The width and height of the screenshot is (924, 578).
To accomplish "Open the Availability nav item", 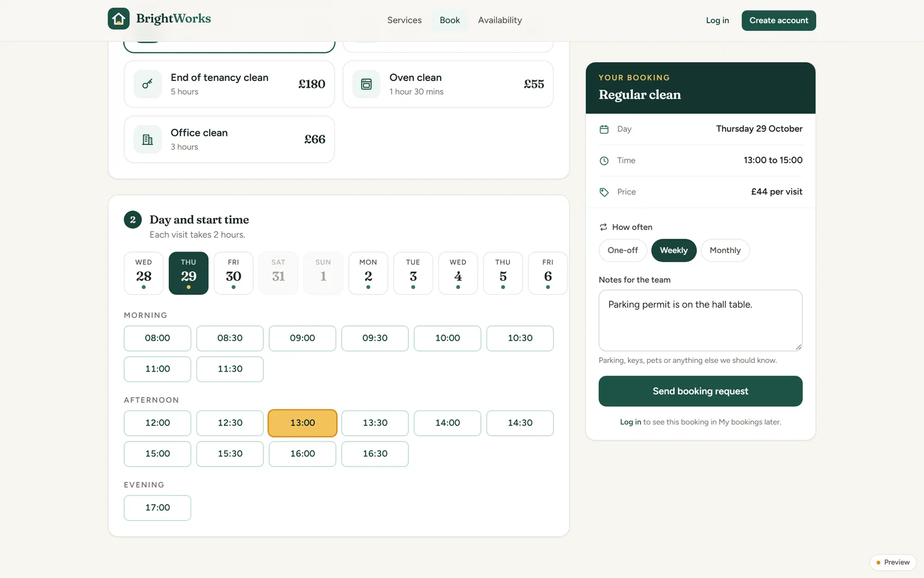I will [x=500, y=20].
